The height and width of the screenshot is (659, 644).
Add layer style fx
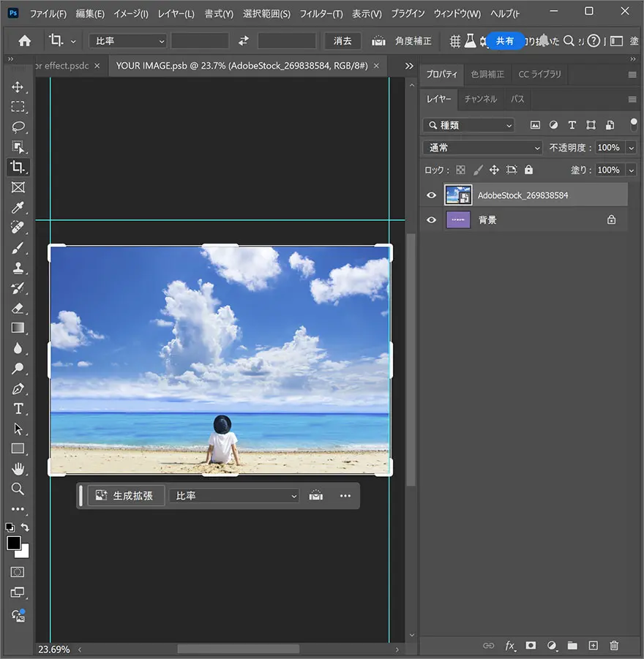[x=510, y=645]
